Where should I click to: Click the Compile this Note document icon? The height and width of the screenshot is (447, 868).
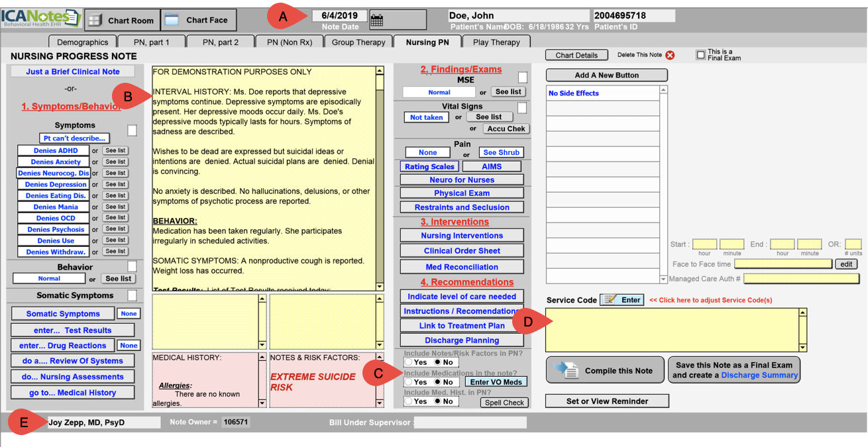(x=567, y=370)
